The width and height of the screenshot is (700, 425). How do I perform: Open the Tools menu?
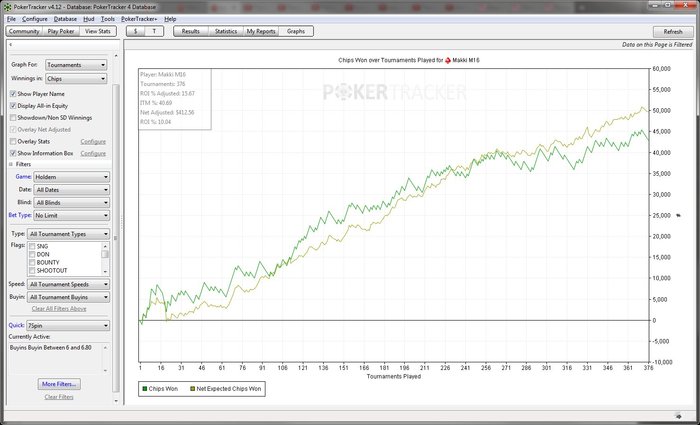[x=108, y=19]
